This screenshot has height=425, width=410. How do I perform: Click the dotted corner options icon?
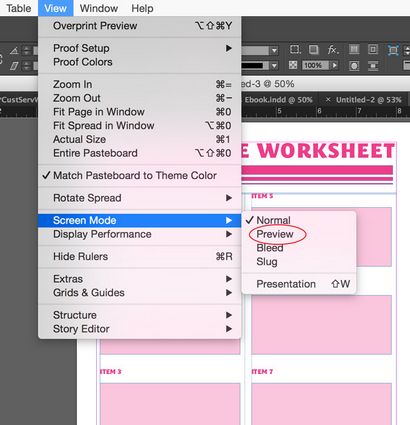tap(295, 50)
